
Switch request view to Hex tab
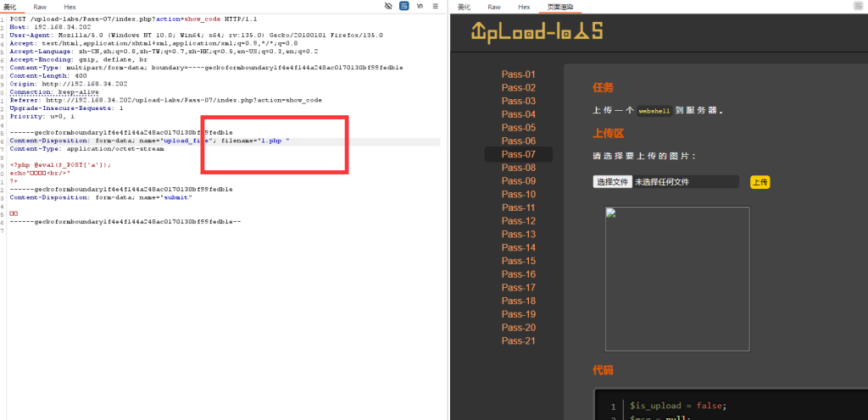(x=70, y=7)
